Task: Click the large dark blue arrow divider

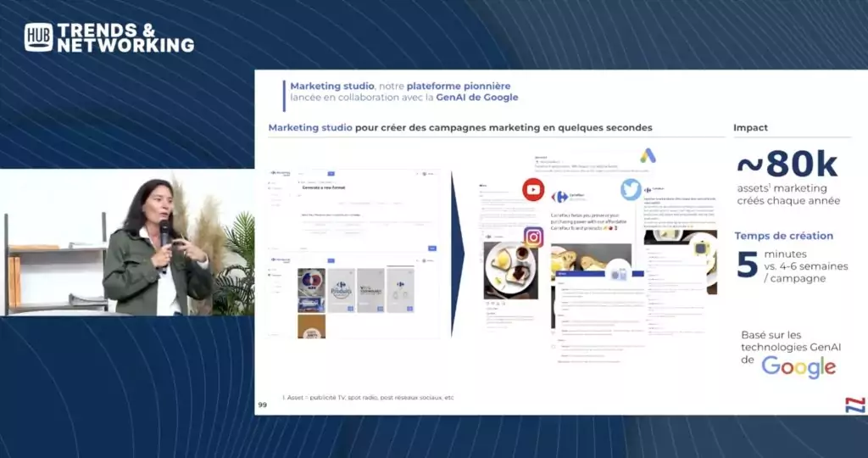Action: coord(459,254)
